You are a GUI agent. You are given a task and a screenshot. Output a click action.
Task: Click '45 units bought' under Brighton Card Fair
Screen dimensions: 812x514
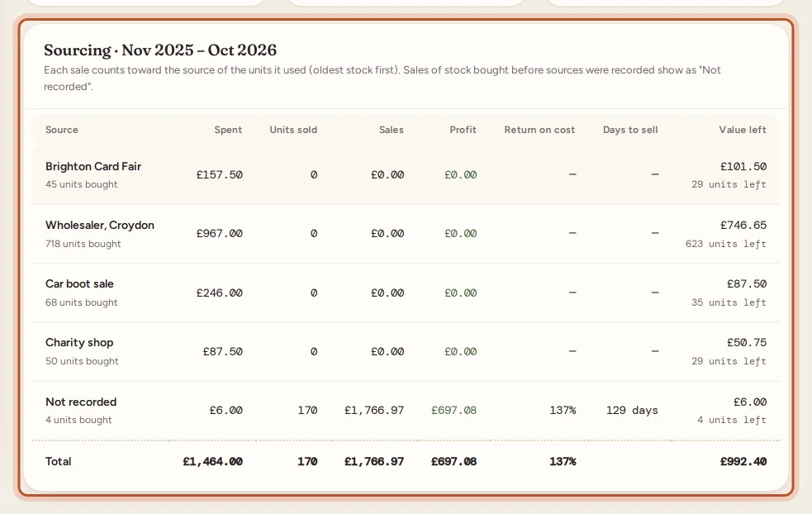point(81,184)
